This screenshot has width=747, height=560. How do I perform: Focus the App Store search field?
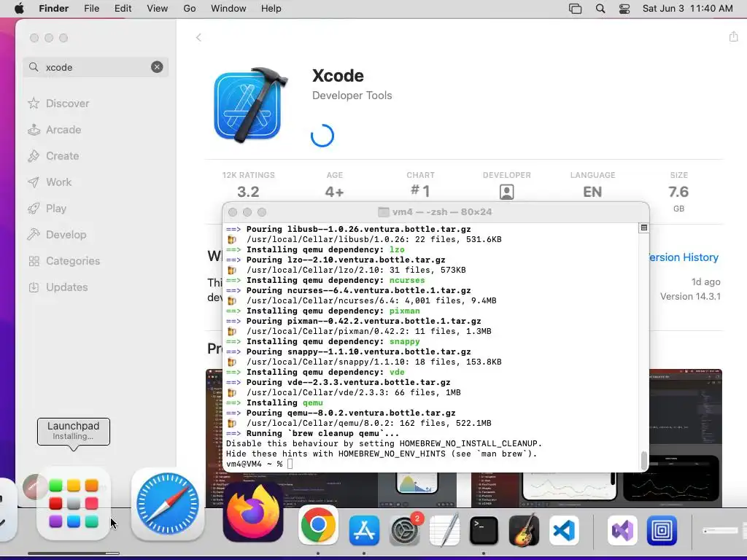(x=96, y=67)
